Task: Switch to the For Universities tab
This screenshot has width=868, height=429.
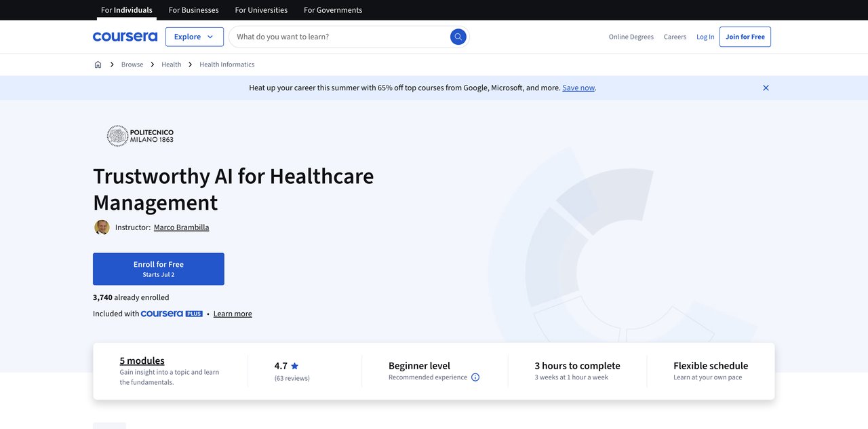Action: pyautogui.click(x=261, y=10)
